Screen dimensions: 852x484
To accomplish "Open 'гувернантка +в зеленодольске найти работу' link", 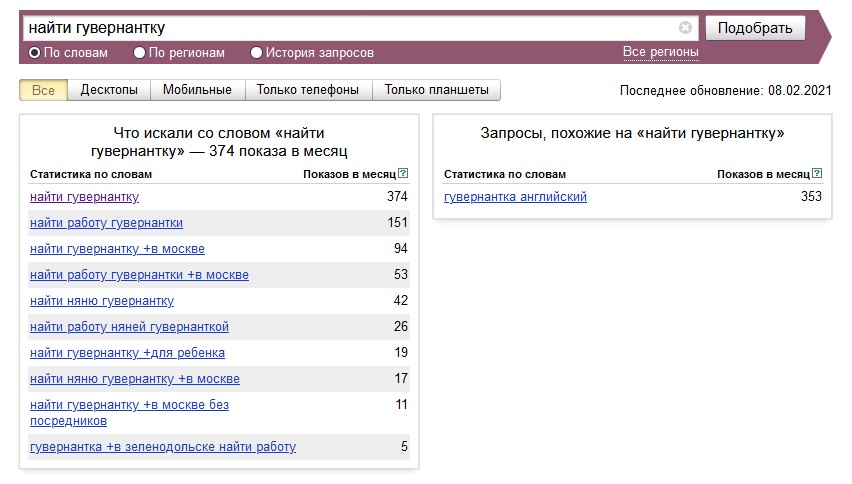I will click(163, 447).
